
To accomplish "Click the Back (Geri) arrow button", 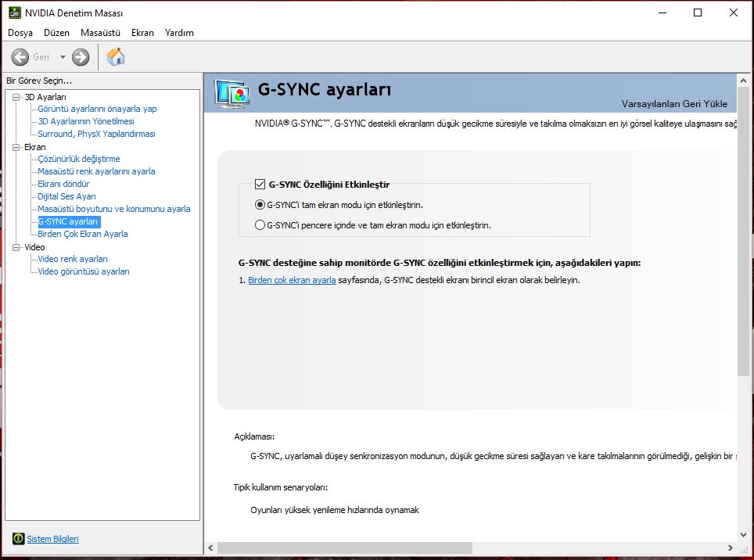I will pyautogui.click(x=20, y=57).
